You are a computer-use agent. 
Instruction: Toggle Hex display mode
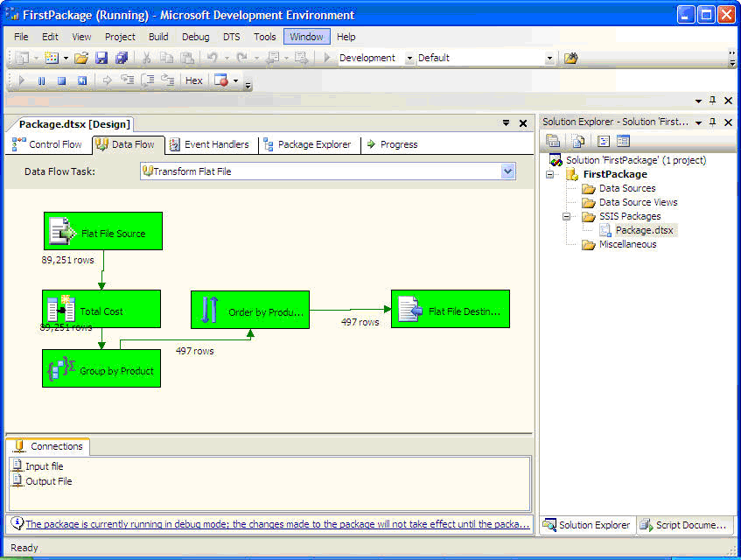click(194, 80)
